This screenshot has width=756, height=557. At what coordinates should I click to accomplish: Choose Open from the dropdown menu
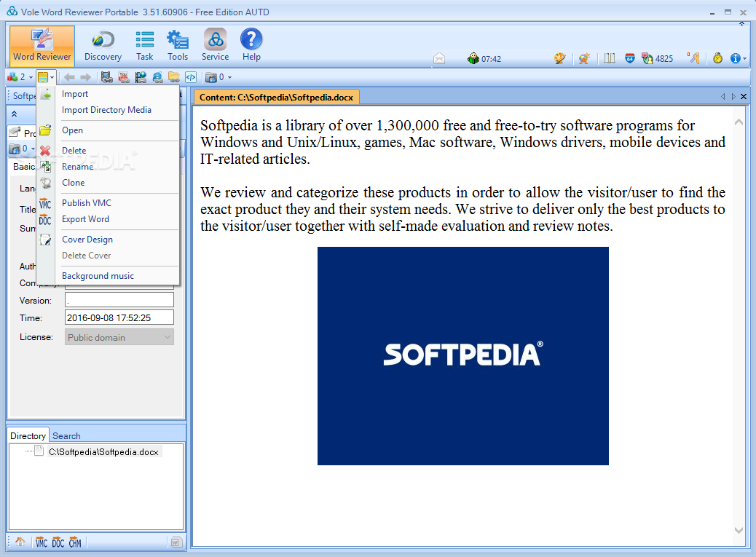pyautogui.click(x=72, y=130)
